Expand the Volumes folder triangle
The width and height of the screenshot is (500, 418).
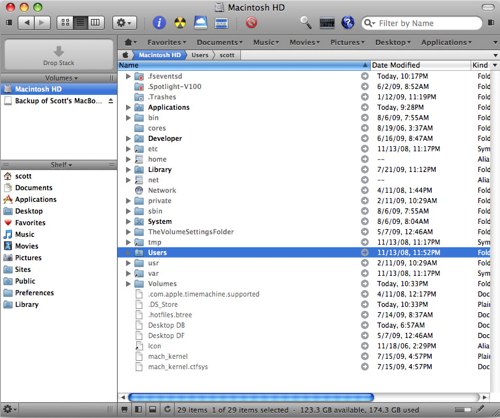128,284
